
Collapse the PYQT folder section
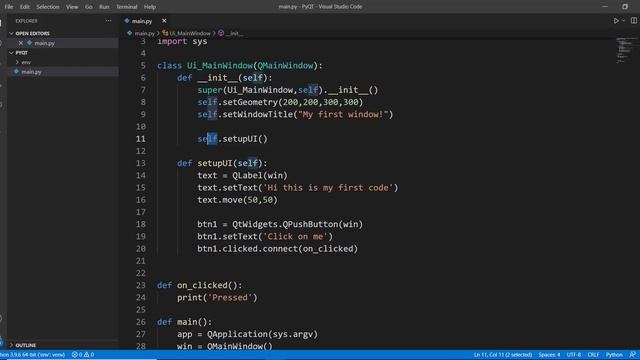21,53
